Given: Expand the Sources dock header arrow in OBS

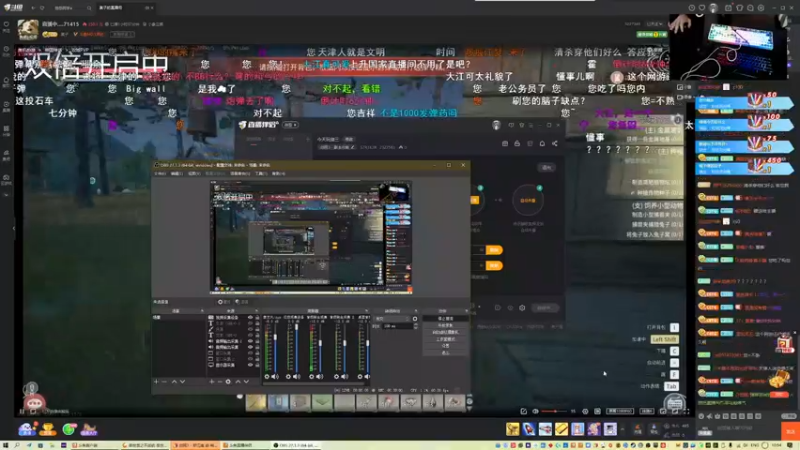Looking at the screenshot, I should tap(257, 311).
